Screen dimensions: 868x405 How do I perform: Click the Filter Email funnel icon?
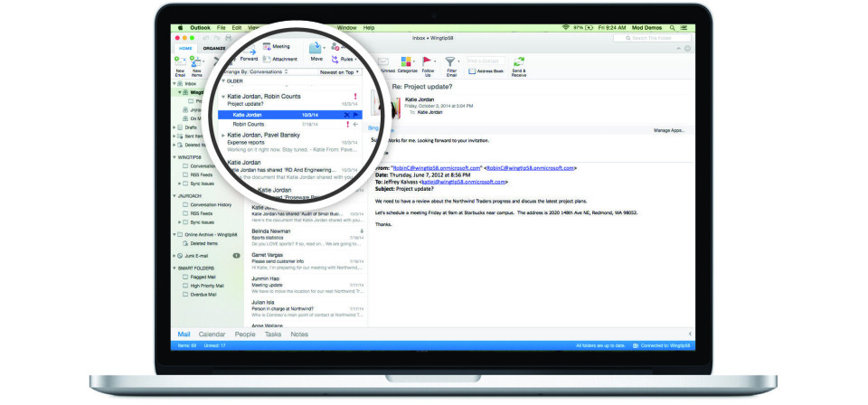(449, 61)
